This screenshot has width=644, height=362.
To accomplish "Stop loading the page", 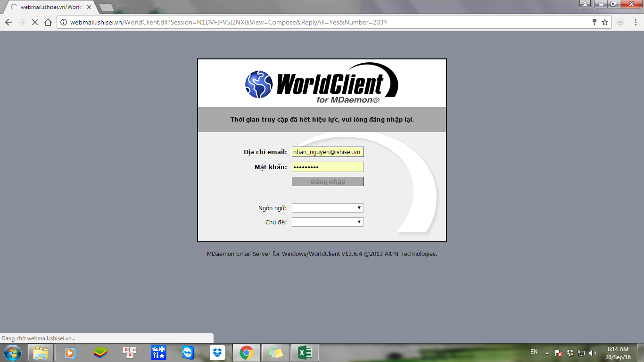I will tap(34, 22).
